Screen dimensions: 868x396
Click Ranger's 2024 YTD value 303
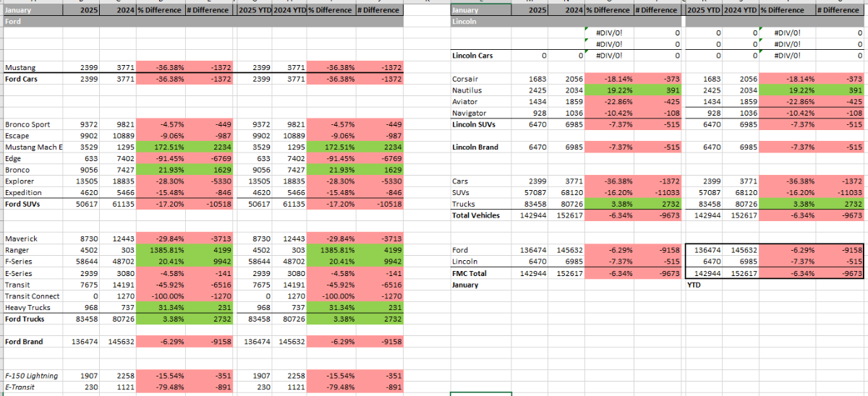click(297, 250)
